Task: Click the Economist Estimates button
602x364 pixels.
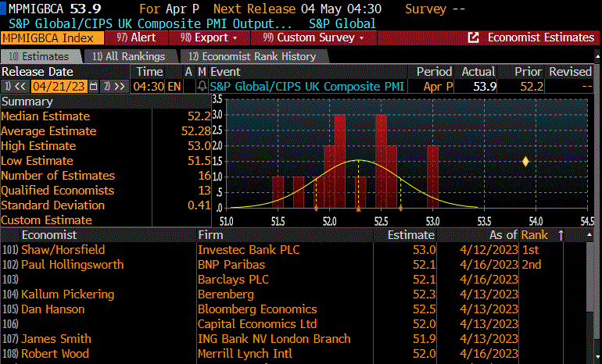Action: tap(531, 37)
